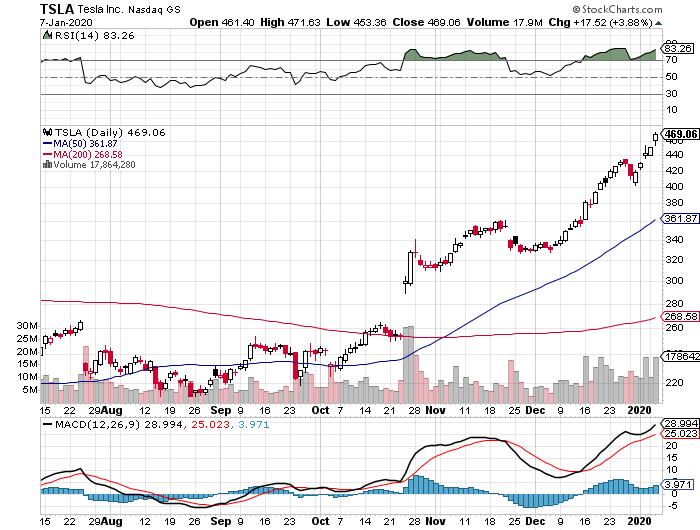Select the red MA(200) line marker in legend
This screenshot has width=700, height=530.
(x=47, y=154)
